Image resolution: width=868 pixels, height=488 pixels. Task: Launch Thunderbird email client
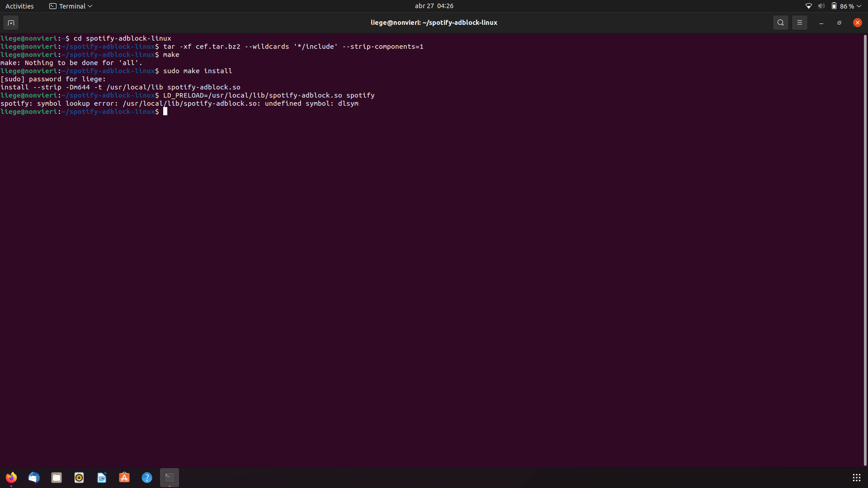34,478
